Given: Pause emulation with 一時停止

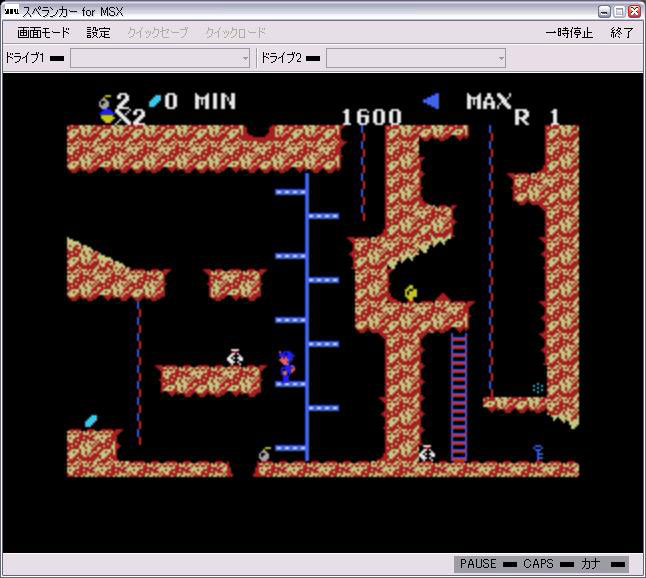Looking at the screenshot, I should tap(569, 33).
